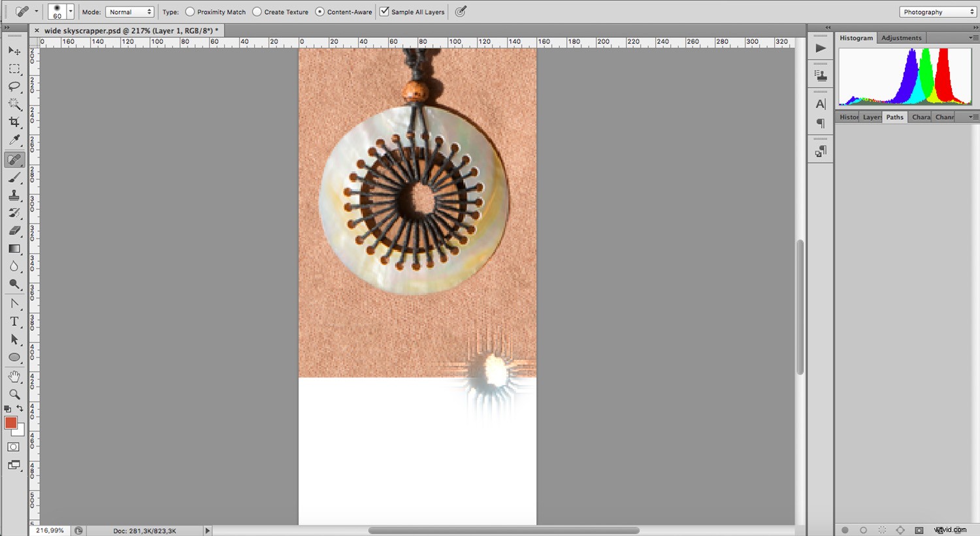Select the Hand tool
The height and width of the screenshot is (536, 980).
coord(14,375)
